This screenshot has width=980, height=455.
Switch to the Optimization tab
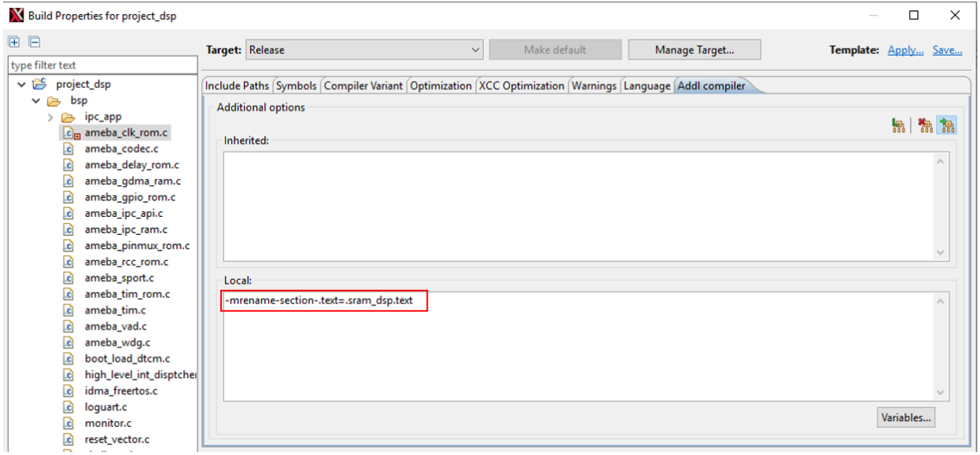click(440, 86)
